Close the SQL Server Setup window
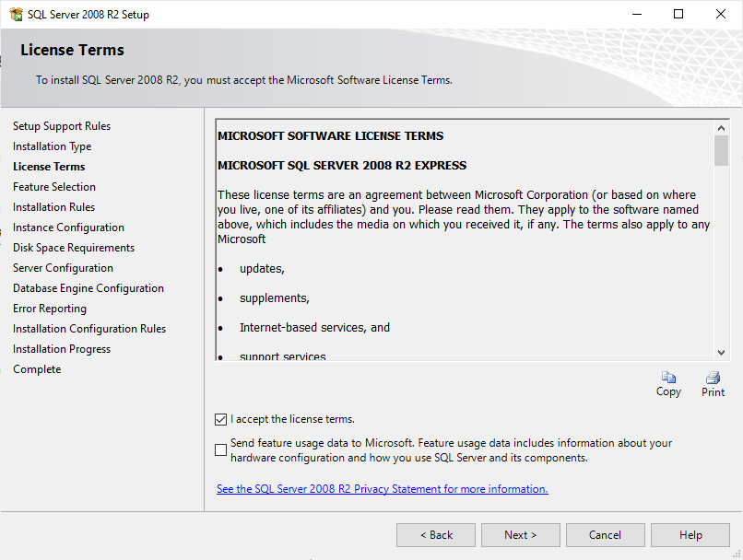The height and width of the screenshot is (560, 743). point(721,14)
